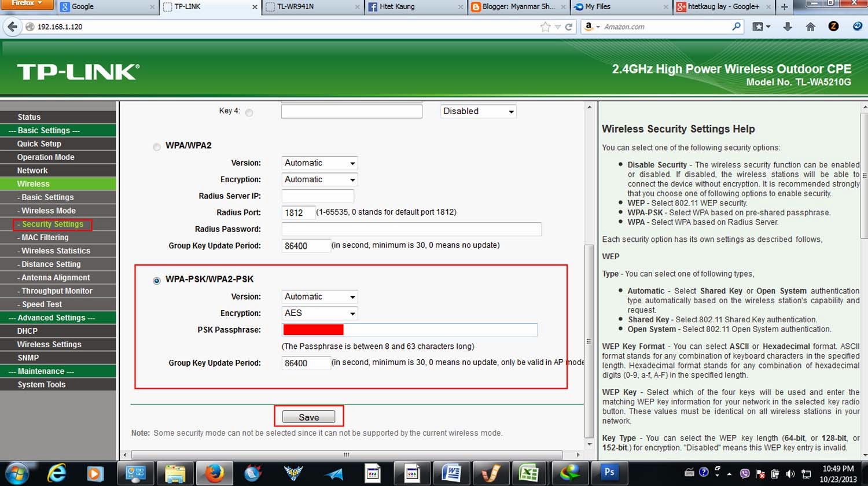
Task: Click the Firefox icon in the taskbar
Action: (214, 473)
